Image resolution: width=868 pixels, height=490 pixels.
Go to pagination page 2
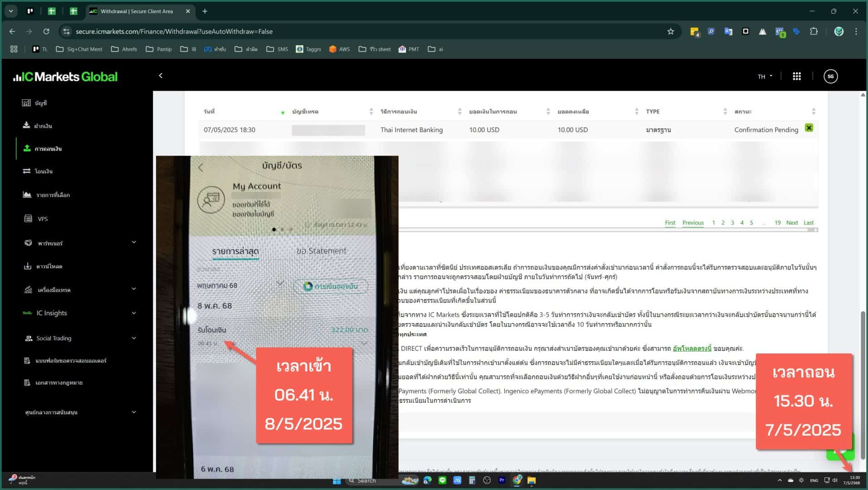[x=723, y=223]
